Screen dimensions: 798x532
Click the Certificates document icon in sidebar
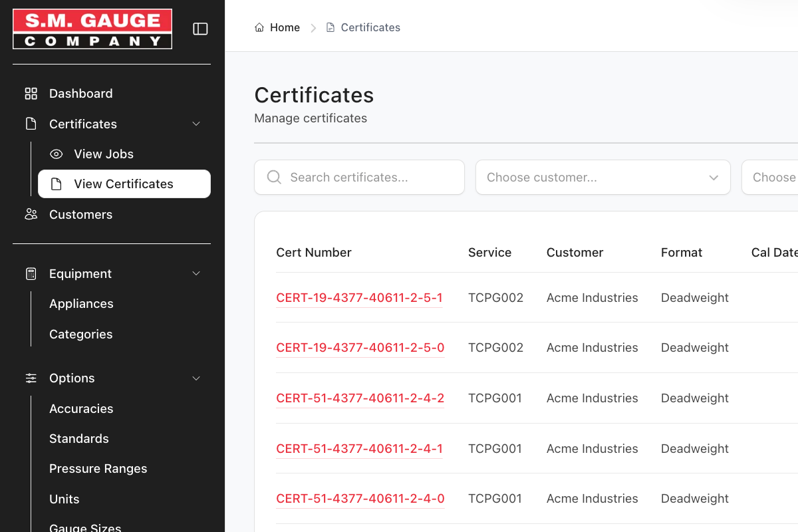point(31,124)
